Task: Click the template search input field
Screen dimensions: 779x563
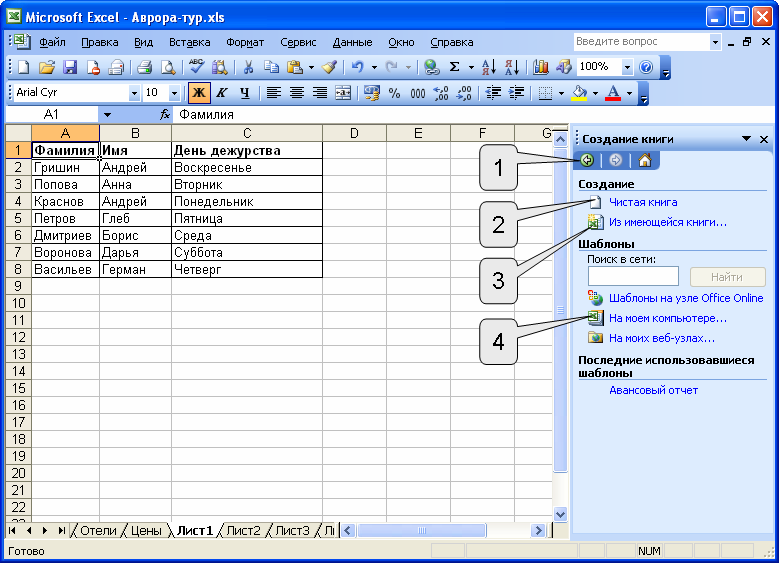Action: pyautogui.click(x=633, y=276)
